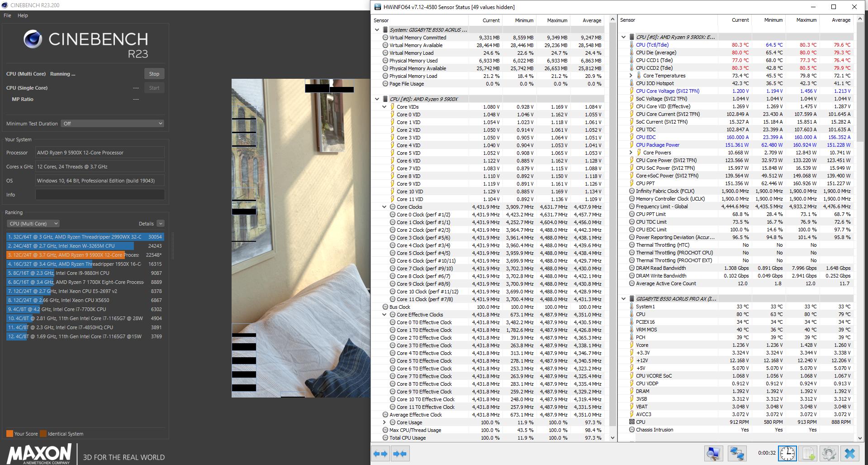The height and width of the screenshot is (465, 868).
Task: Collapse the System: GIGABYTE B550 AORUS group
Action: (x=377, y=30)
